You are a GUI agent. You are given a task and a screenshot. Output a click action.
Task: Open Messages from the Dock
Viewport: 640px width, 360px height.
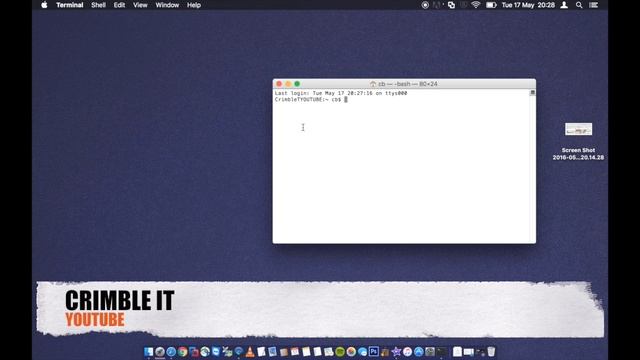coord(362,351)
